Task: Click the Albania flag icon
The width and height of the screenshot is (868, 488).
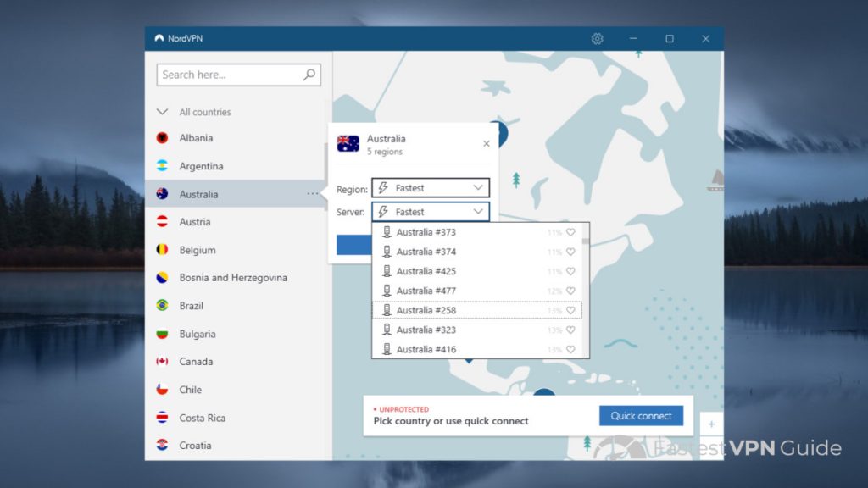Action: pos(162,138)
